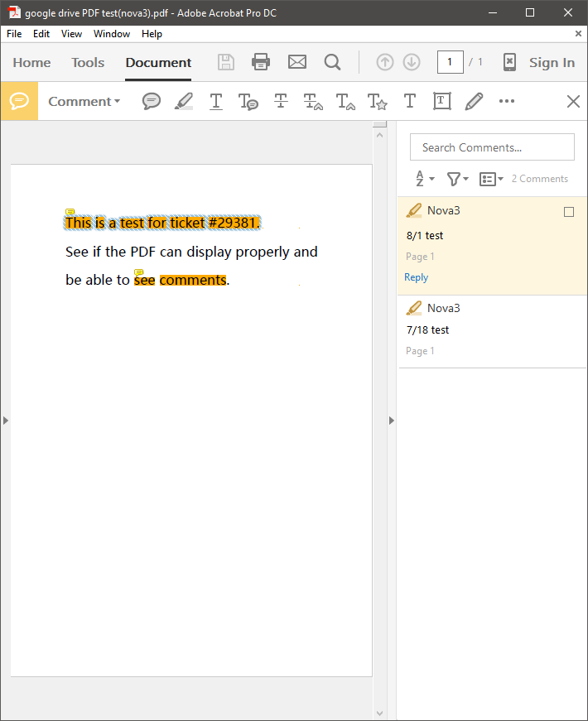Click the print file icon

(261, 62)
